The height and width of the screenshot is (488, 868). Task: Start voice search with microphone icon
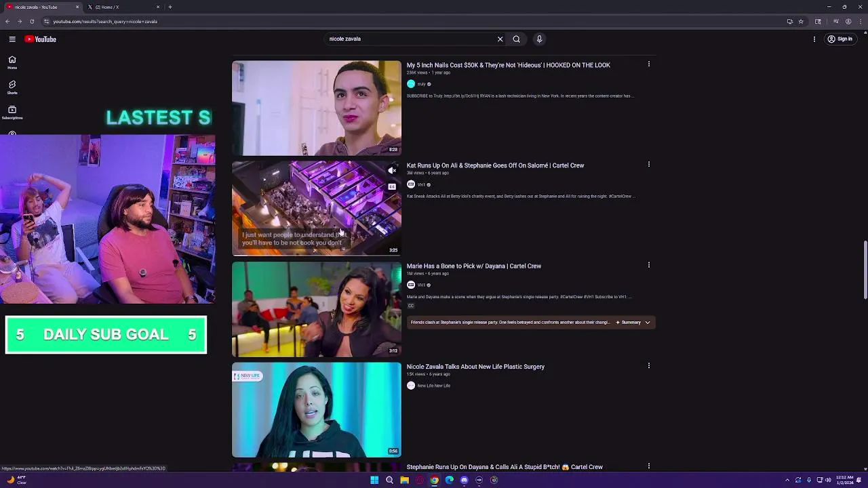(x=540, y=39)
